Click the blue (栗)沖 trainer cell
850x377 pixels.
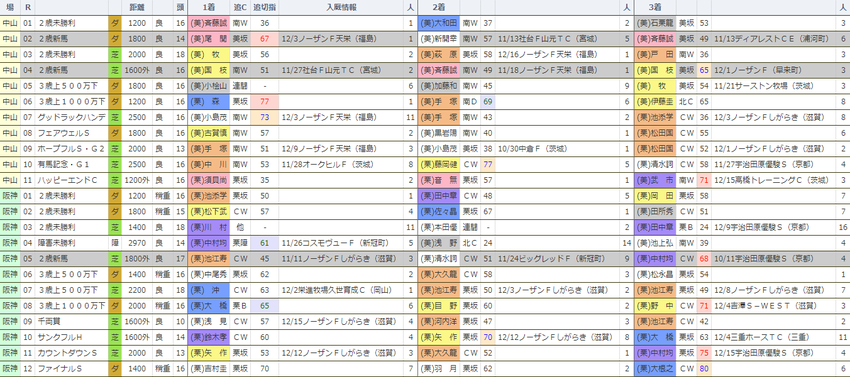209,290
